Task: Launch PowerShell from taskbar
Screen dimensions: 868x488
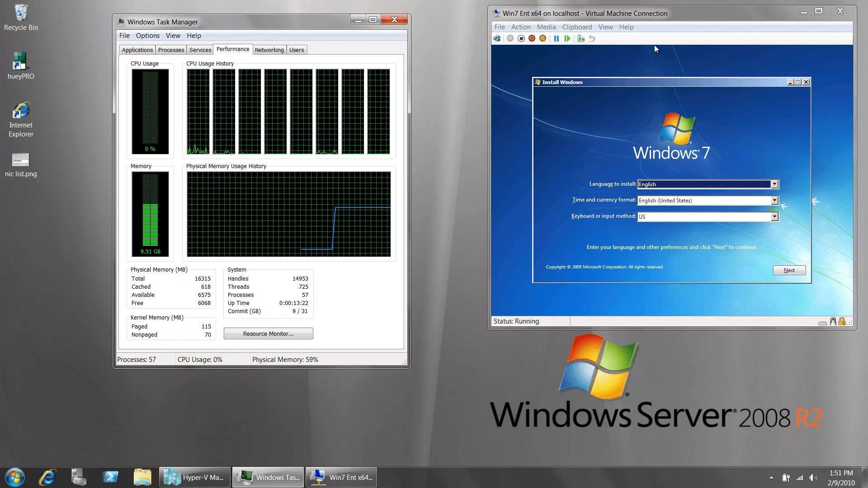Action: (x=110, y=477)
